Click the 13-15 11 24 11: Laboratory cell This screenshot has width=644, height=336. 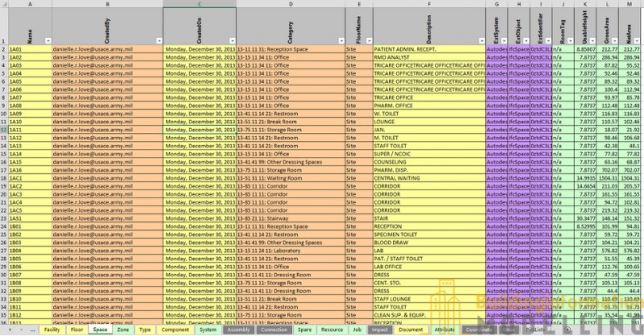tap(291, 251)
